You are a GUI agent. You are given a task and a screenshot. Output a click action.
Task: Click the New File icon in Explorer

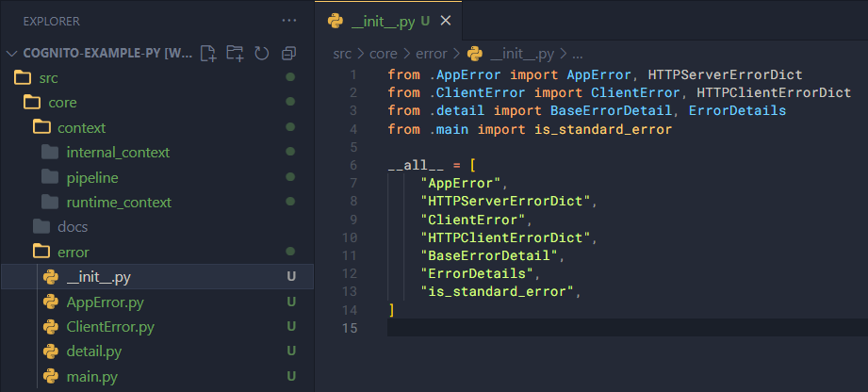click(x=208, y=53)
